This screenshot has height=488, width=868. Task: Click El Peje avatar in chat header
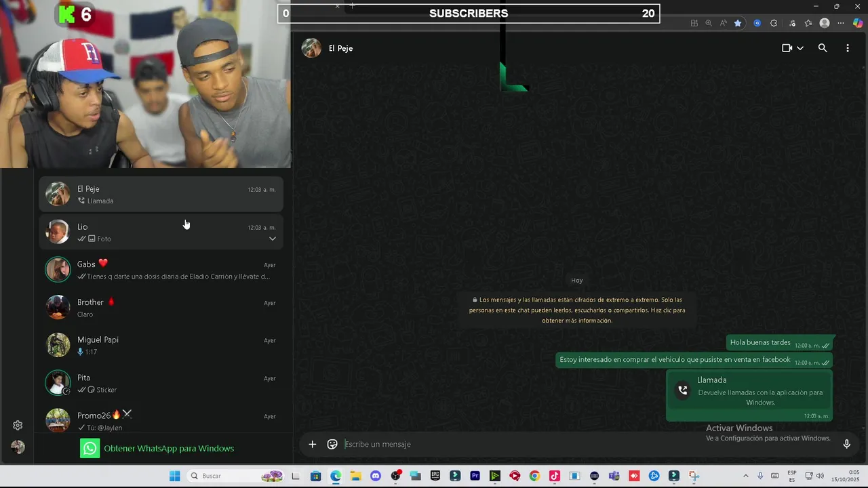(311, 48)
